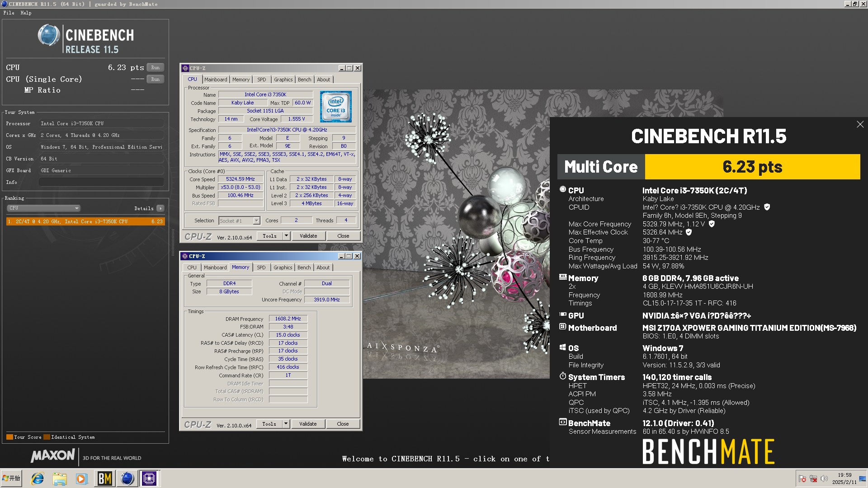Expand Tools dropdown arrow in lower CPU-Z
868x488 pixels.
point(286,424)
